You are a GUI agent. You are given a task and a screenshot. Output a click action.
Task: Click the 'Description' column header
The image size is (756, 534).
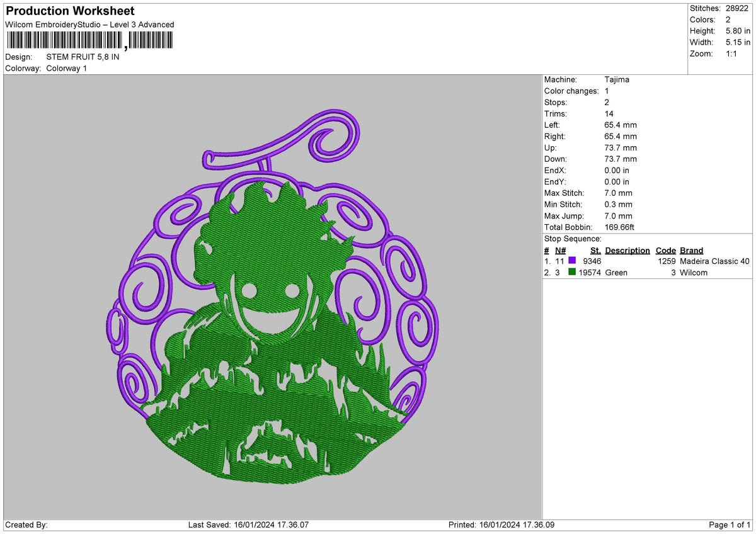[627, 250]
